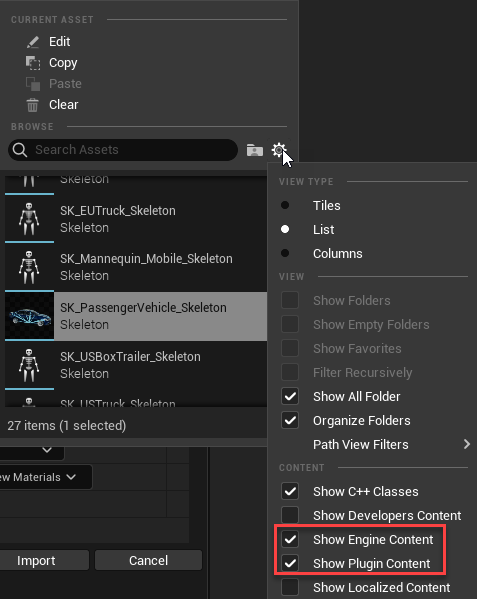Choose Copy in Current Asset menu
The image size is (477, 599).
[x=63, y=63]
